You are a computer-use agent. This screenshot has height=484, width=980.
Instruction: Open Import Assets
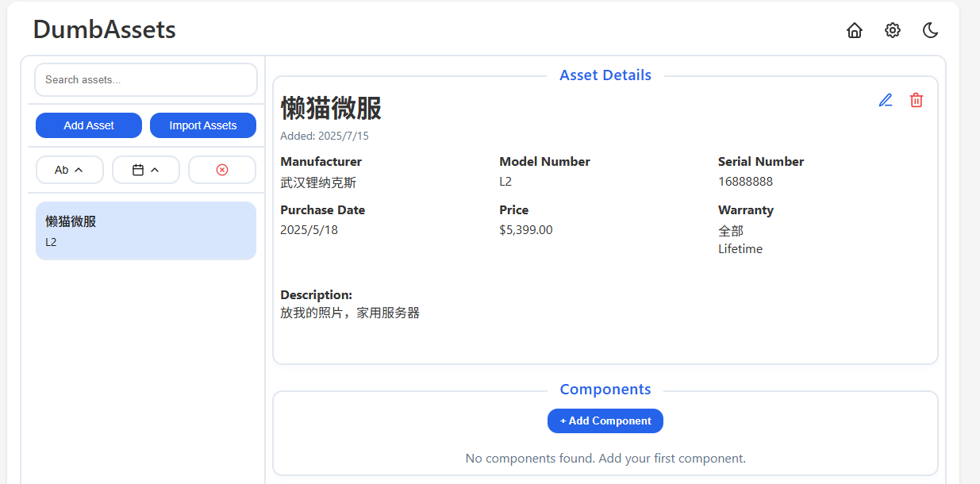coord(203,125)
